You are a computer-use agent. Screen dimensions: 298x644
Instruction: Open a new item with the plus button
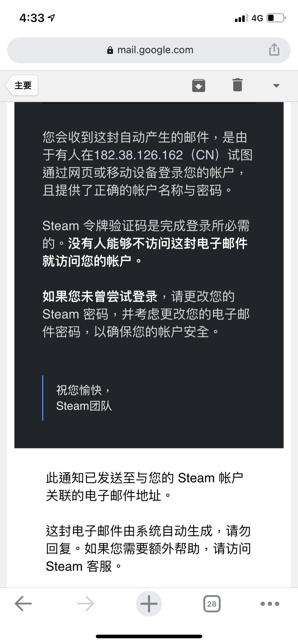pyautogui.click(x=149, y=604)
